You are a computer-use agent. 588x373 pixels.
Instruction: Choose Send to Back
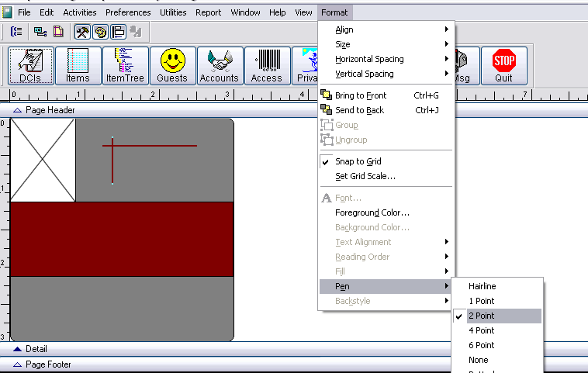386,110
